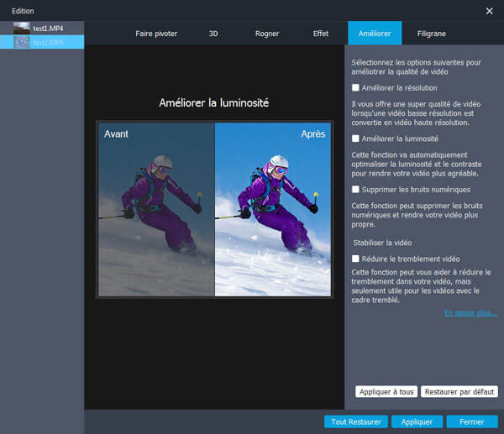This screenshot has width=504, height=434.
Task: Go to the Effet tab
Action: click(321, 34)
